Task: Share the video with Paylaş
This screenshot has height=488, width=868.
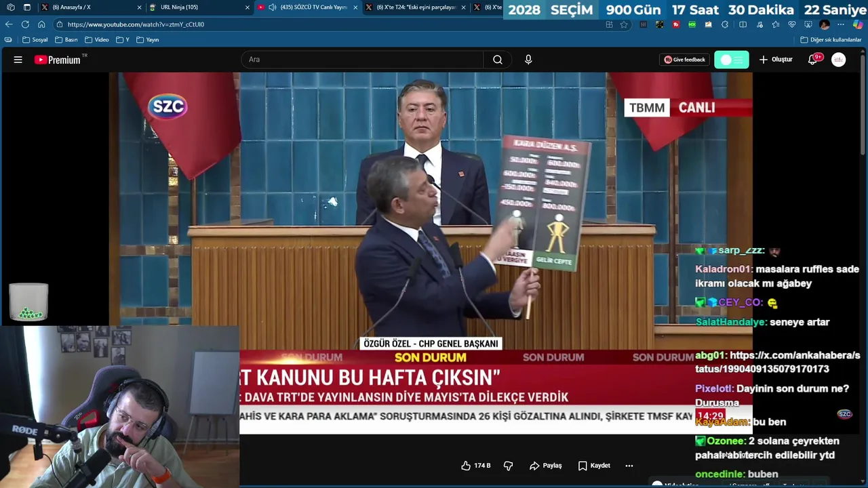Action: (x=546, y=466)
